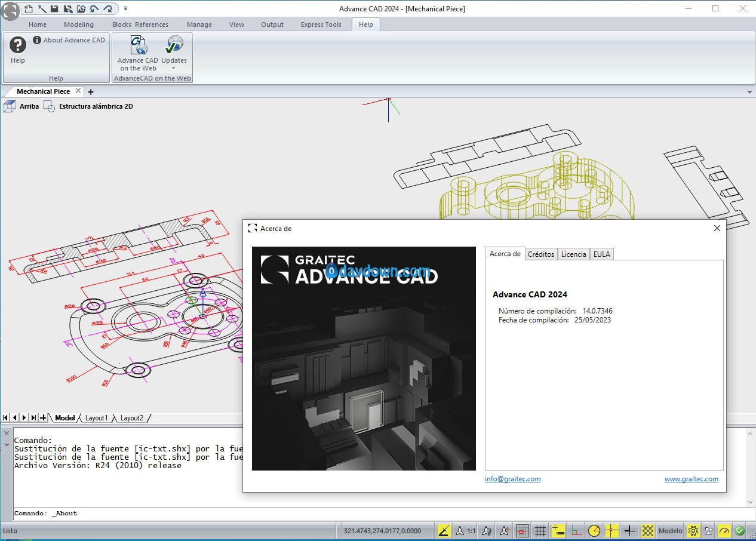
Task: Open the document tab list arrow at right
Action: [x=750, y=92]
